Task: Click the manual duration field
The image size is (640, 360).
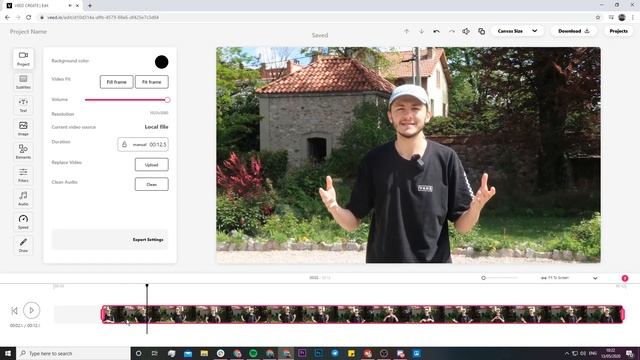Action: [x=143, y=144]
